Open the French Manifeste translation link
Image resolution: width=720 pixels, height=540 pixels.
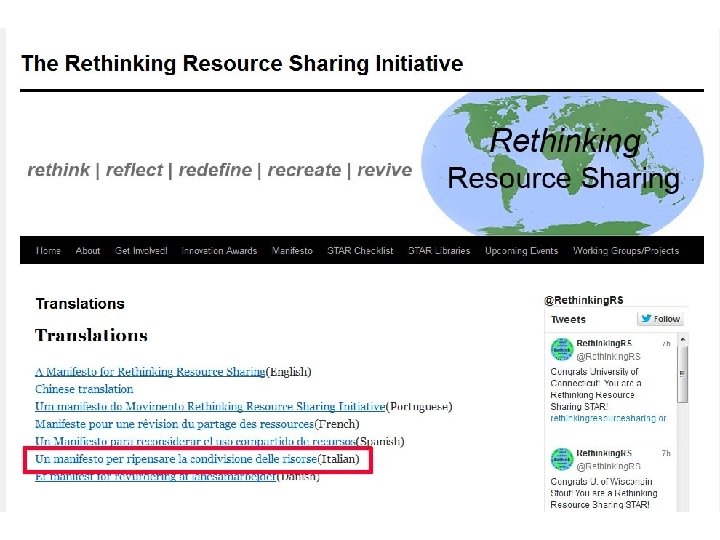[x=174, y=424]
